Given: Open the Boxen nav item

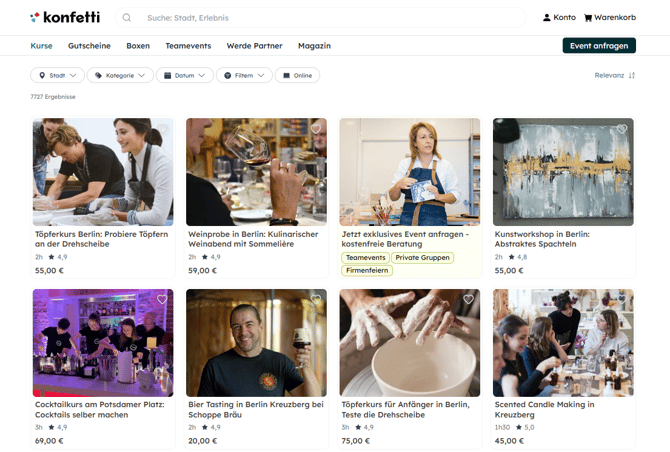Looking at the screenshot, I should pyautogui.click(x=138, y=46).
